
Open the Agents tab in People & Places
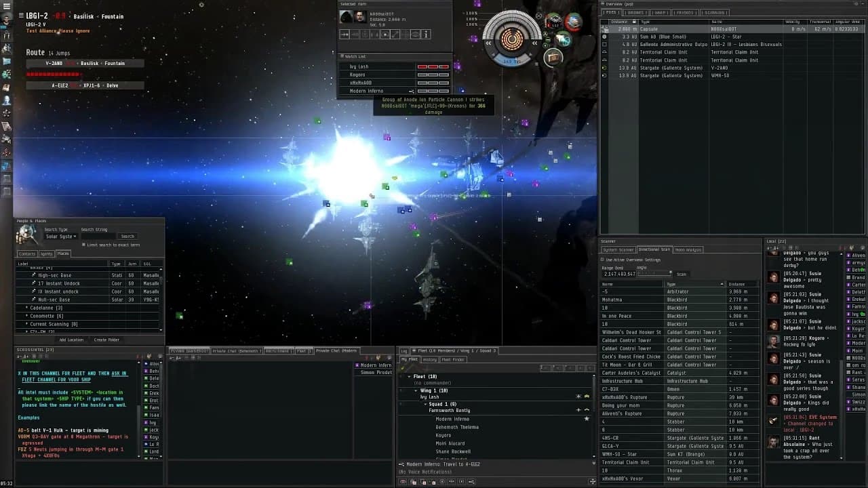46,253
